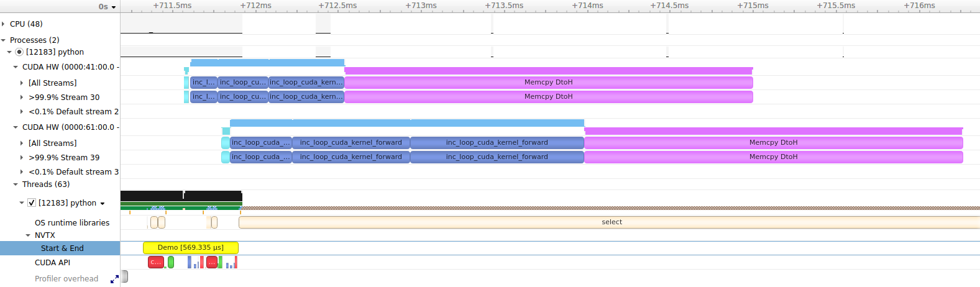Select the CUDA API row label
This screenshot has height=287, width=980.
[52, 263]
